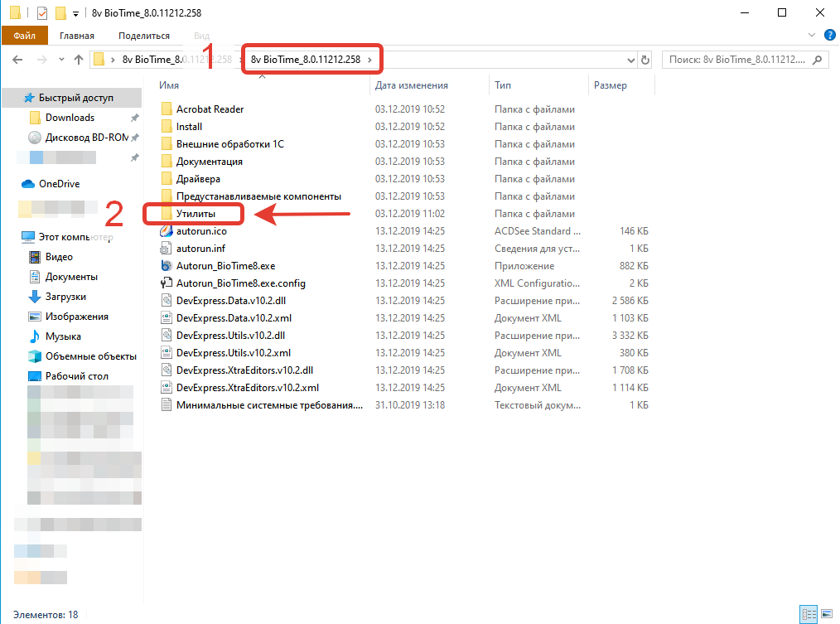Expand breadcrumb chevron after the folder icon
The width and height of the screenshot is (840, 624).
(x=113, y=60)
